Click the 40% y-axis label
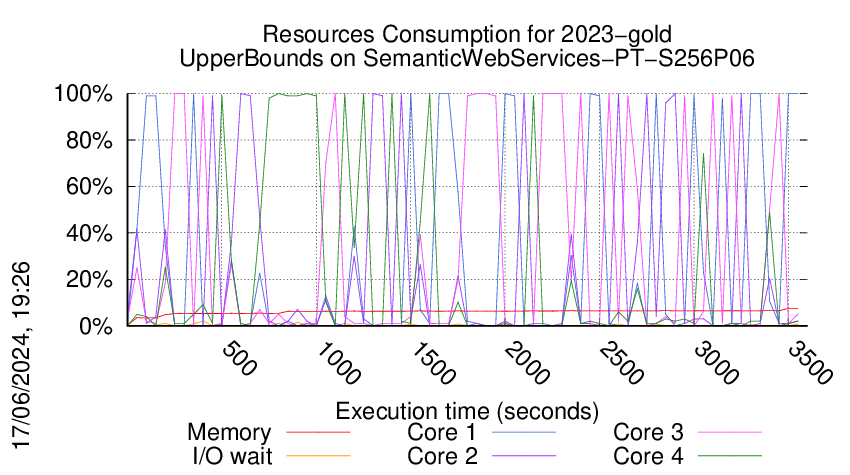The width and height of the screenshot is (850, 475). pos(89,234)
